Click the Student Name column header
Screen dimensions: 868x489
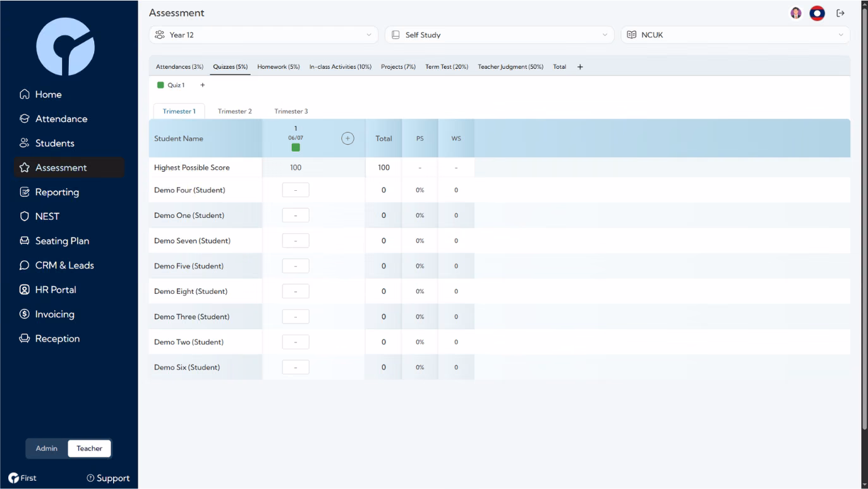(x=205, y=138)
